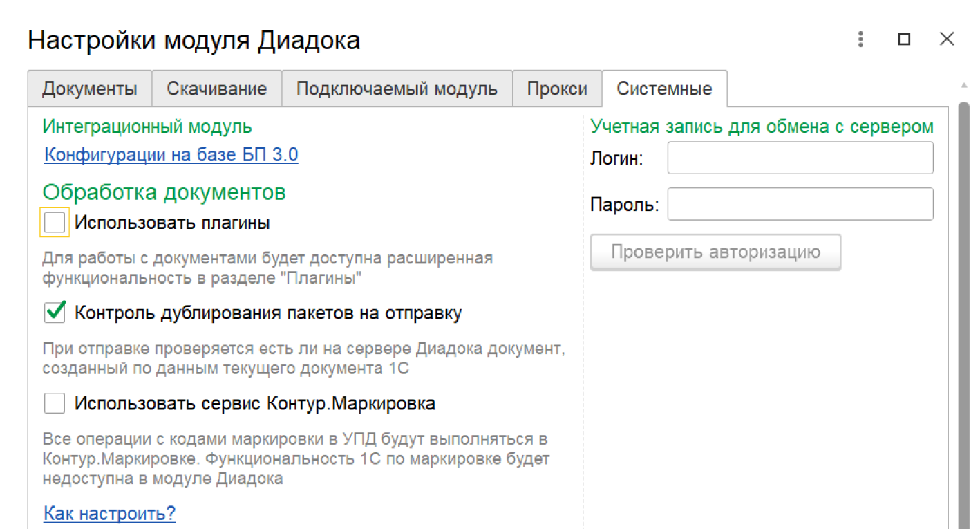This screenshot has height=529, width=980.
Task: Click the scrollbar up arrow
Action: pyautogui.click(x=963, y=86)
